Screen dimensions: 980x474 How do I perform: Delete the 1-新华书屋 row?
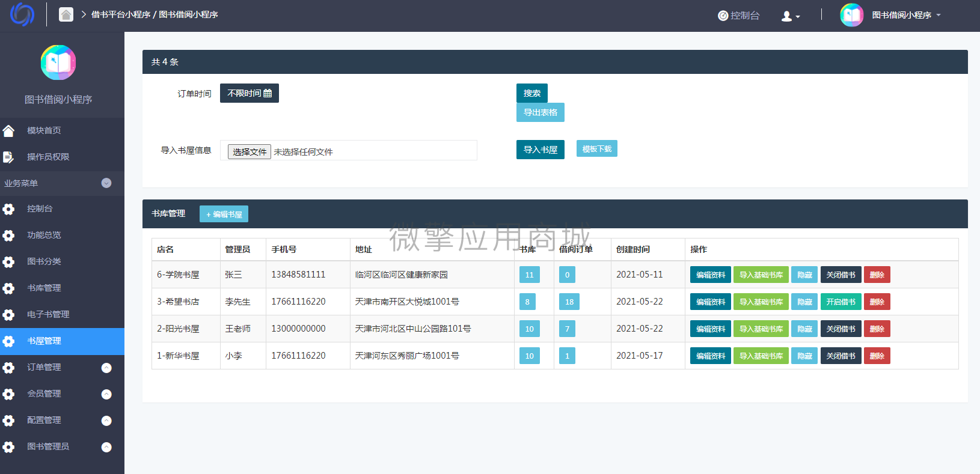click(877, 356)
